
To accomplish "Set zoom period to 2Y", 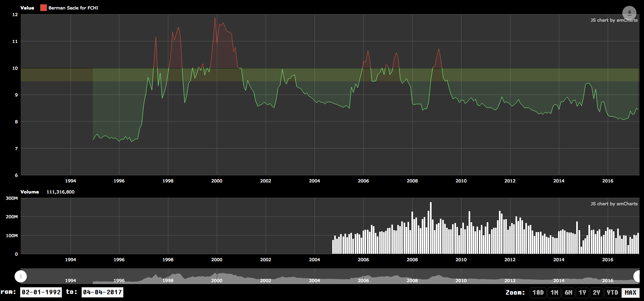I will tap(597, 292).
